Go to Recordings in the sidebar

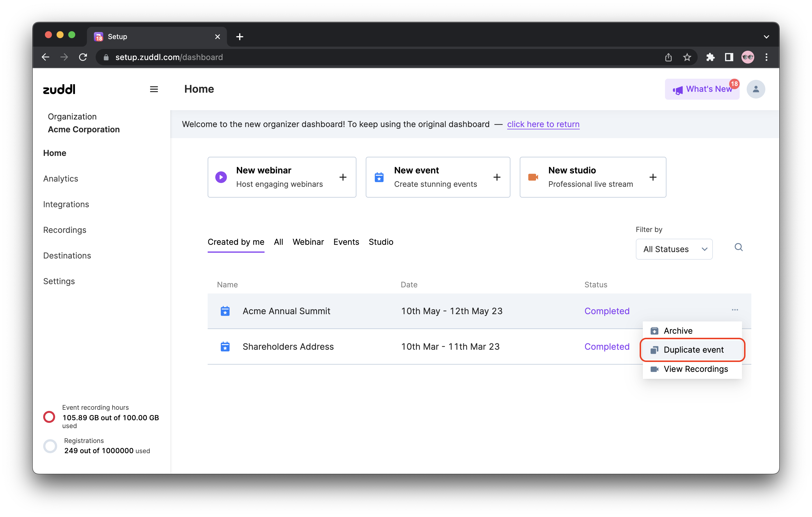click(65, 230)
